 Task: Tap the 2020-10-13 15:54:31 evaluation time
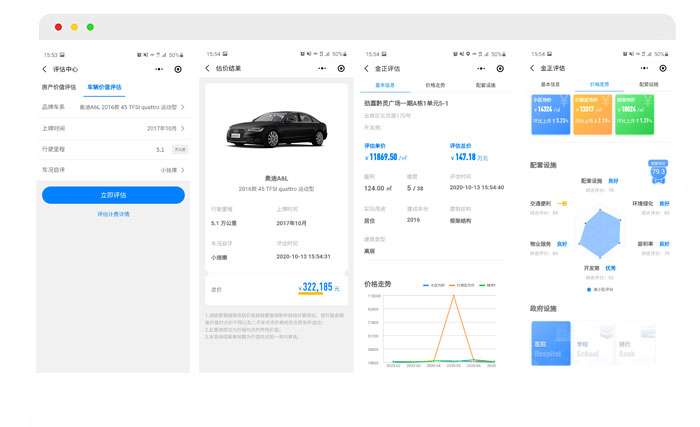[304, 257]
